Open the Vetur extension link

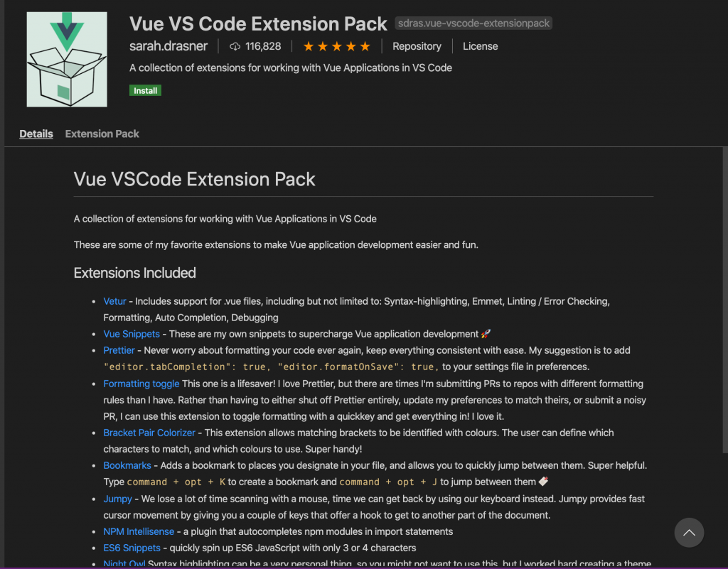[114, 301]
